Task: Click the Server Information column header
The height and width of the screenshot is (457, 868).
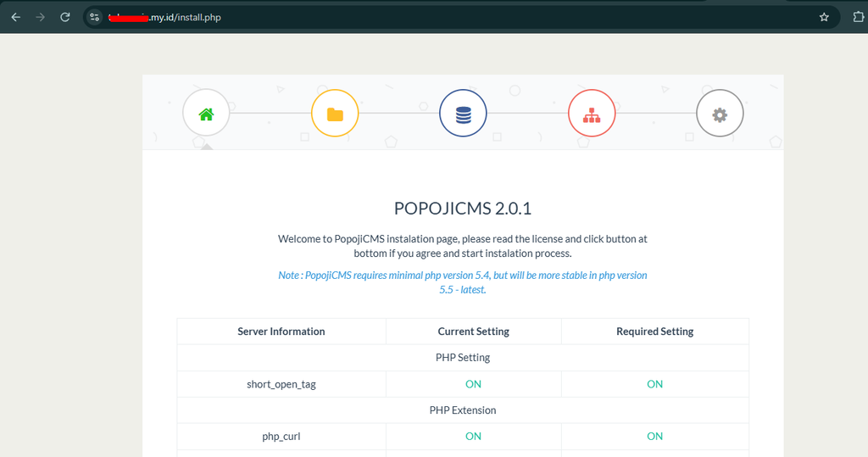Action: (x=281, y=332)
